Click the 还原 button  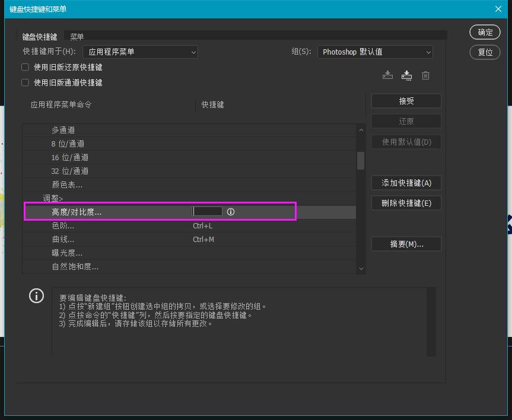click(x=406, y=122)
